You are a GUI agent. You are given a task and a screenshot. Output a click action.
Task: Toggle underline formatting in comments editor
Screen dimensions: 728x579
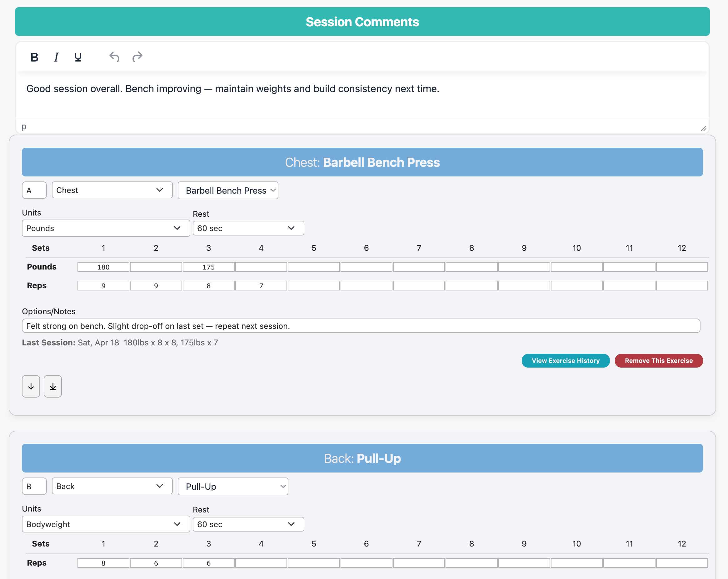tap(78, 57)
